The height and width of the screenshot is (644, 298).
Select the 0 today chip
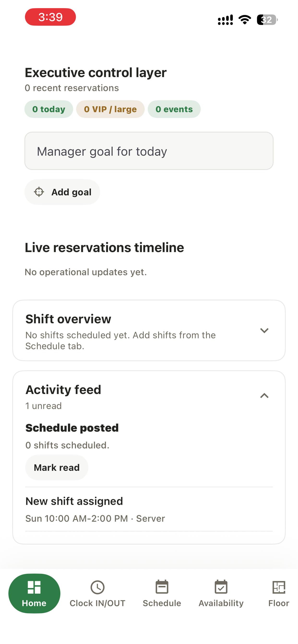pos(48,109)
